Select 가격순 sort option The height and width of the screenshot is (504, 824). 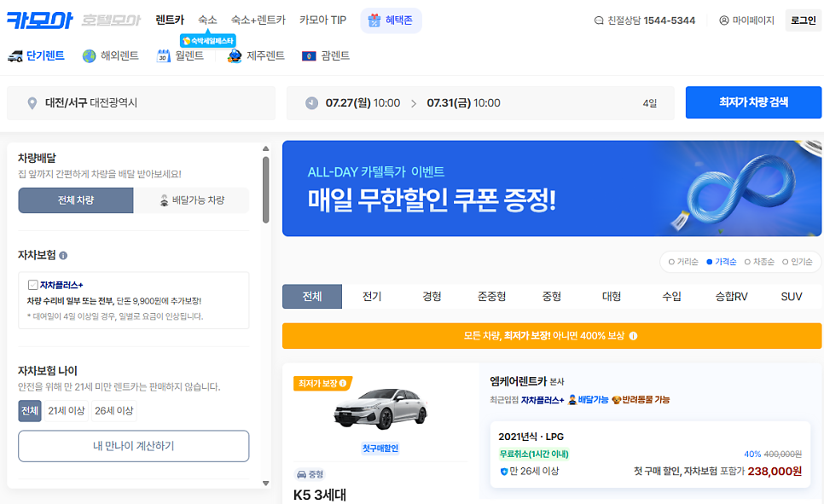click(722, 262)
